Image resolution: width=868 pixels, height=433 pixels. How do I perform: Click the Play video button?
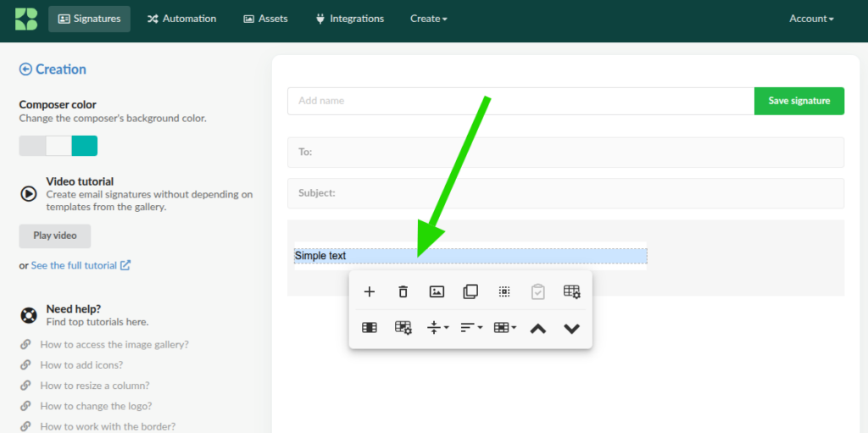(x=54, y=236)
